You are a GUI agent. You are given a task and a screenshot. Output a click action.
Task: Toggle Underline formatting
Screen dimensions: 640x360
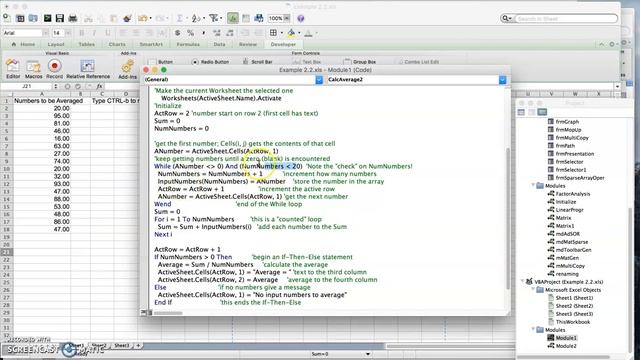[108, 33]
